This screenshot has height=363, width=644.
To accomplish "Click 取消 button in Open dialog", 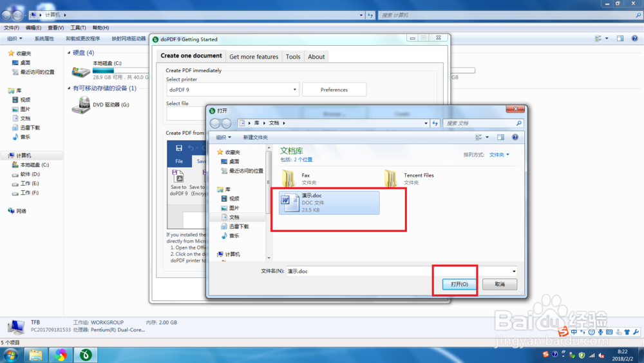I will click(500, 284).
